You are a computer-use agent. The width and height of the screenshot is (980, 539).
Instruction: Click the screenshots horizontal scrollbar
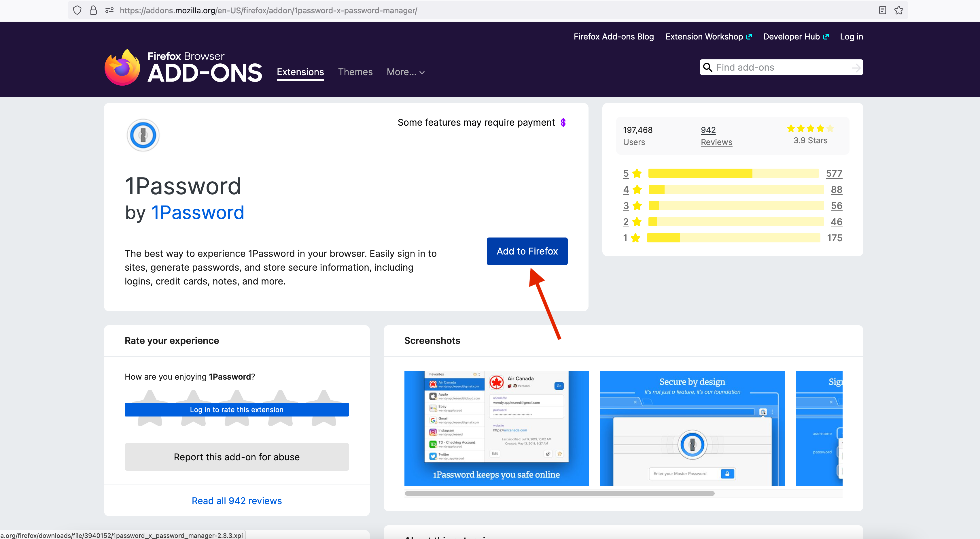pyautogui.click(x=559, y=493)
